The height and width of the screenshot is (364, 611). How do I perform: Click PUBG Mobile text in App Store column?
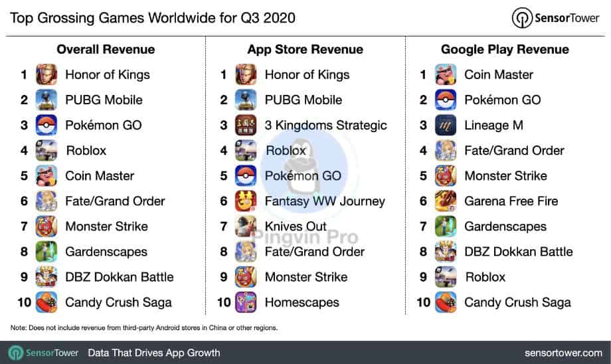click(x=304, y=100)
